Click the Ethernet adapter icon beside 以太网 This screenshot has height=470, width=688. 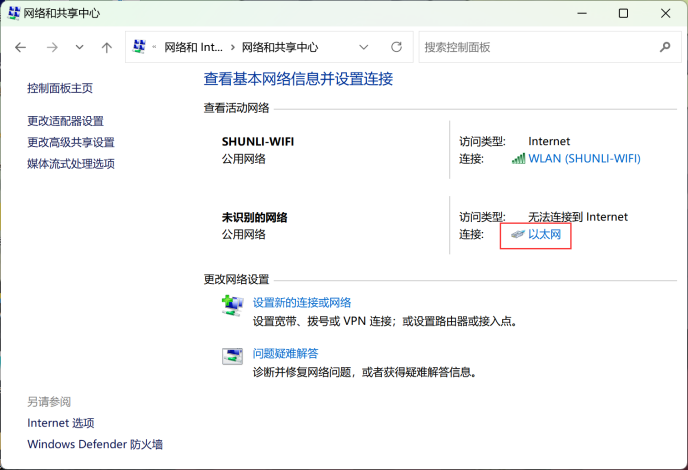pyautogui.click(x=518, y=234)
